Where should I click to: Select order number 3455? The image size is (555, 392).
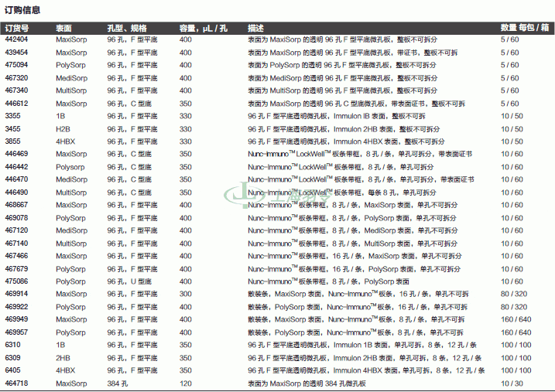[12, 129]
